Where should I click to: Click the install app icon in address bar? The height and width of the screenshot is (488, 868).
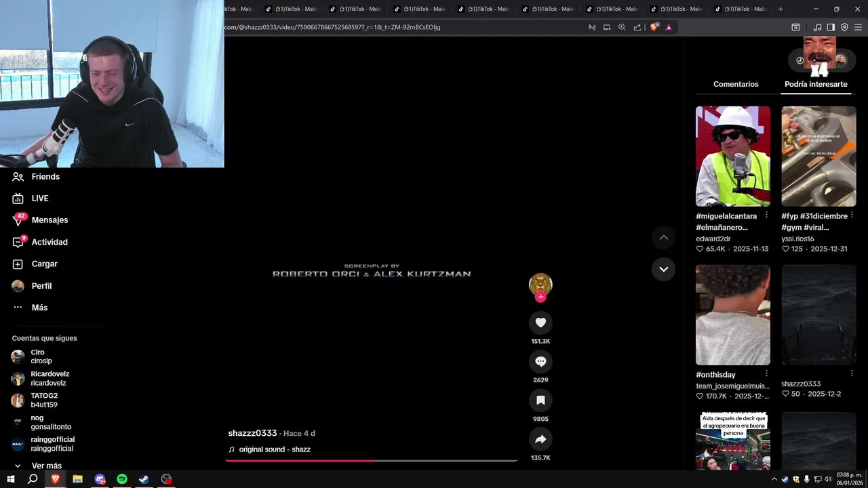607,27
